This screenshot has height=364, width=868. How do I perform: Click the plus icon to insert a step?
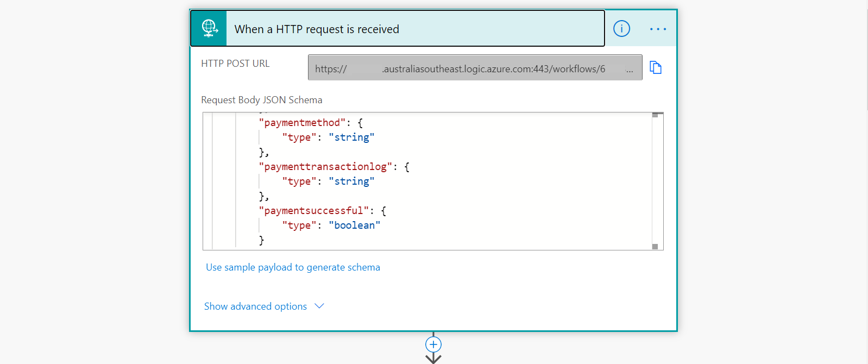(433, 344)
